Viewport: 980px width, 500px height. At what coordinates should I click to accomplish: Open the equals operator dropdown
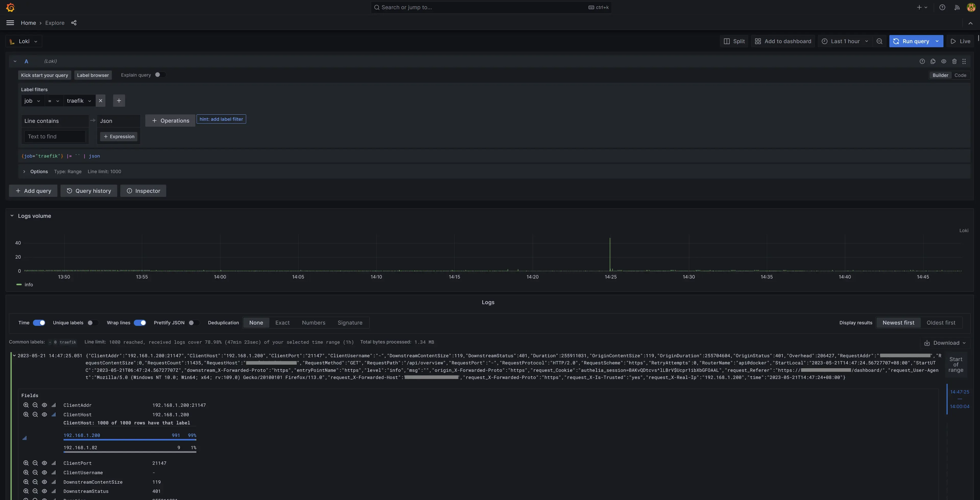[x=54, y=100]
